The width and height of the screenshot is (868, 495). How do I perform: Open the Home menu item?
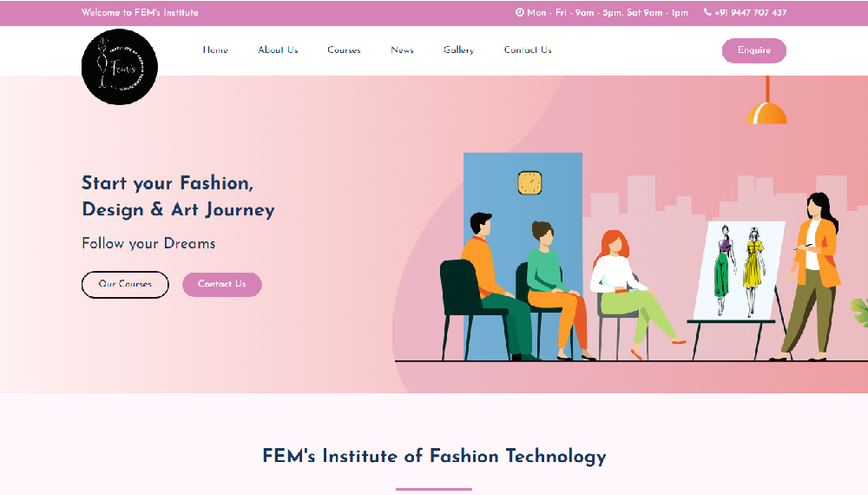[x=215, y=49]
